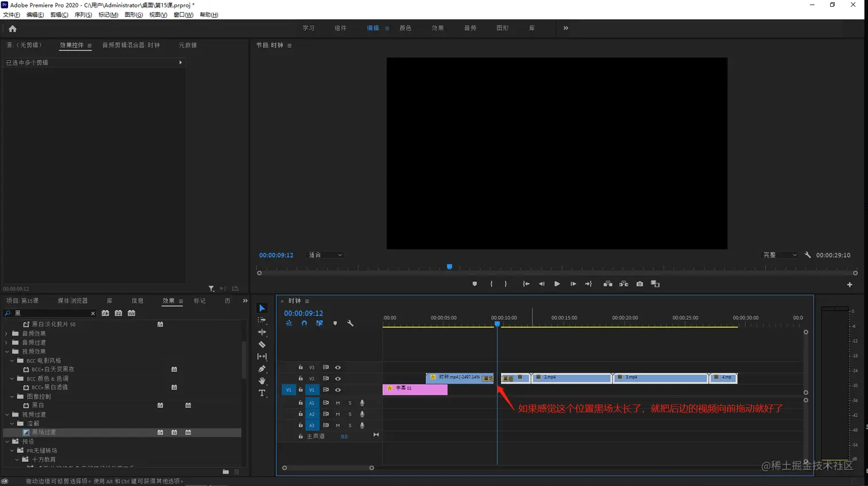Expand 音频效果 folder
Viewport: 868px width, 486px height.
click(x=7, y=333)
